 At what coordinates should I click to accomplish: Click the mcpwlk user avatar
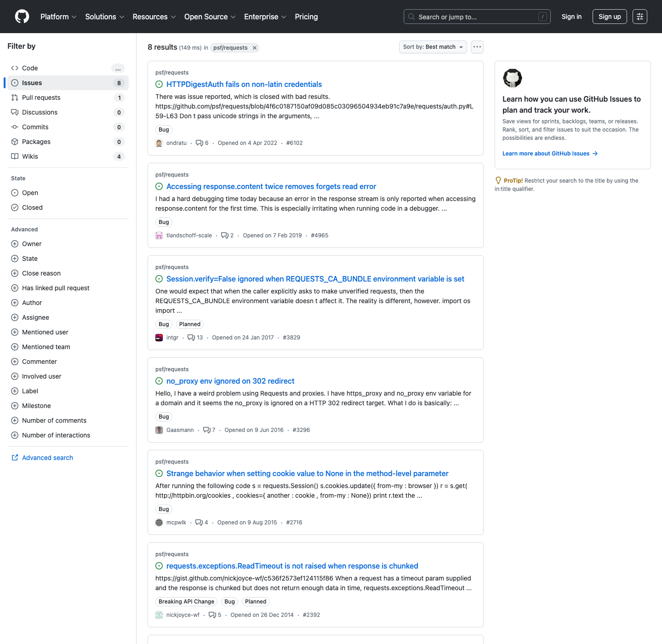[x=159, y=523]
